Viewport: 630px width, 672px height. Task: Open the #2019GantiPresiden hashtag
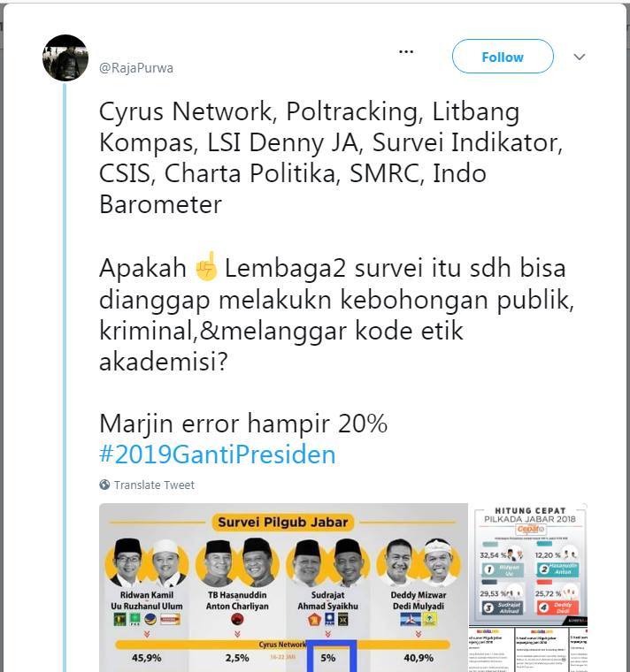pos(218,454)
